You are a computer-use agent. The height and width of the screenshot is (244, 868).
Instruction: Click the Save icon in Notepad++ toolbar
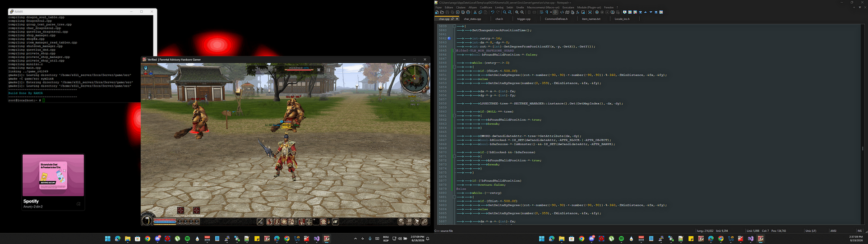point(447,12)
